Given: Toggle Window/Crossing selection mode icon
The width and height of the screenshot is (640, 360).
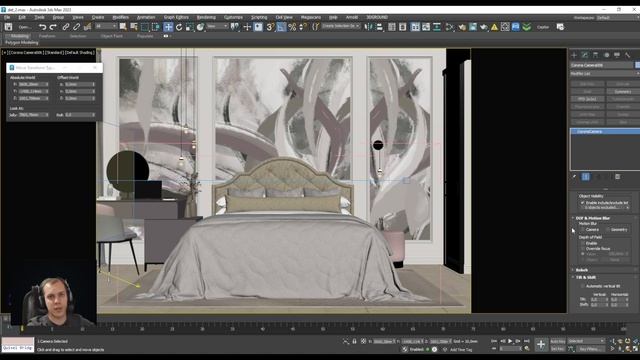Looking at the screenshot, I should point(156,27).
